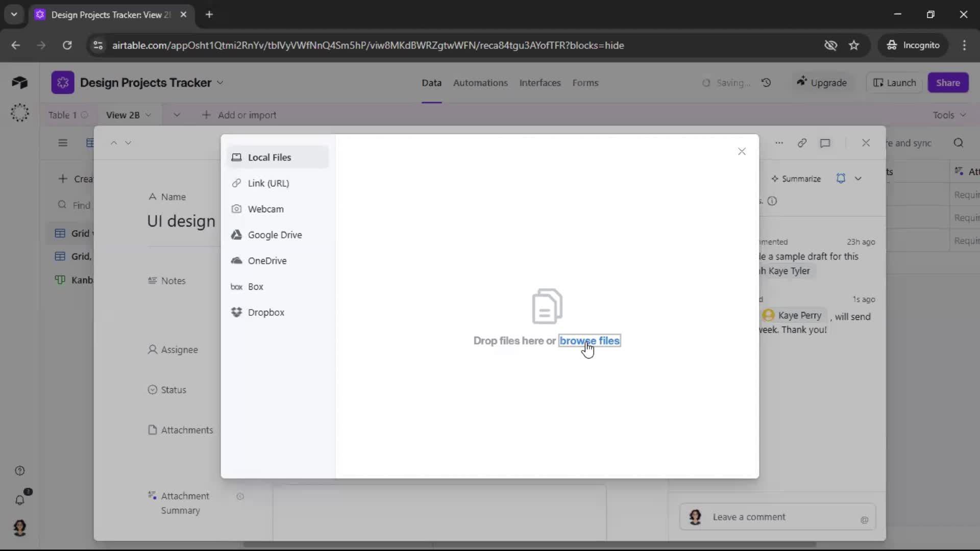This screenshot has width=980, height=551.
Task: Pick Google Drive as upload source
Action: [x=277, y=235]
